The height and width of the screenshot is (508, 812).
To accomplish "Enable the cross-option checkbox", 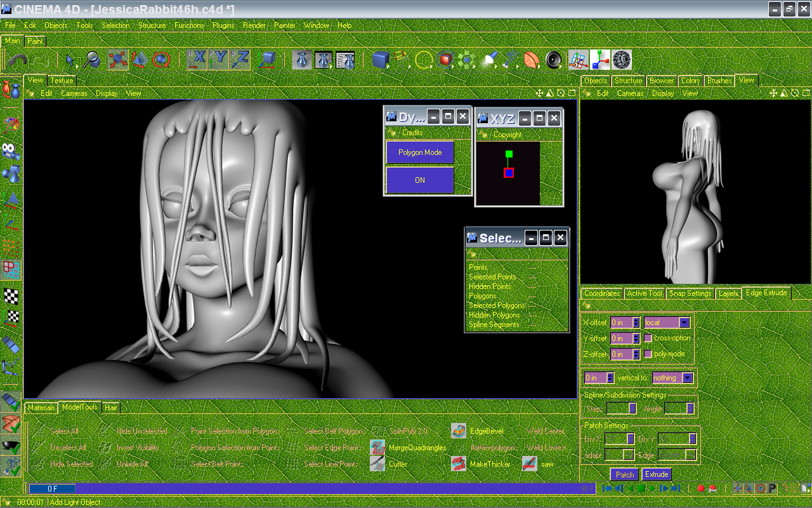I will pos(648,338).
